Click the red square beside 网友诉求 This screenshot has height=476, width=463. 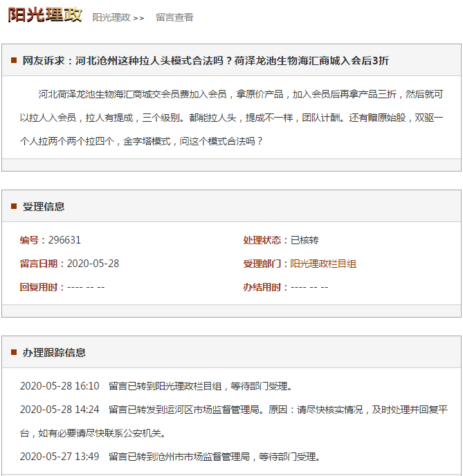point(14,60)
